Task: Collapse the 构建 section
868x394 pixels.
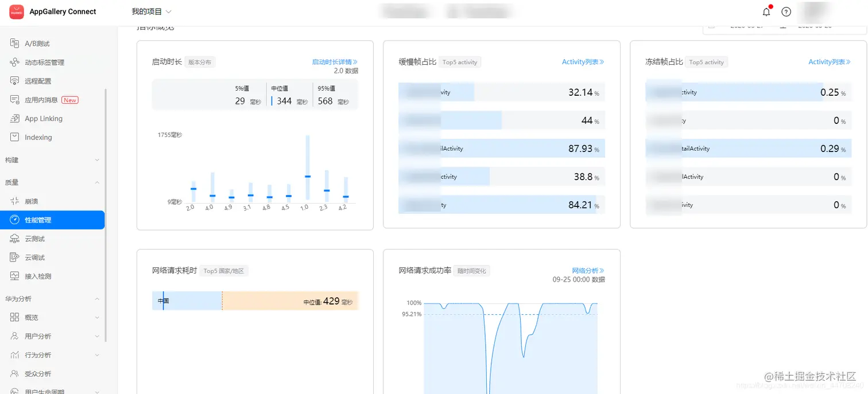Action: point(97,160)
